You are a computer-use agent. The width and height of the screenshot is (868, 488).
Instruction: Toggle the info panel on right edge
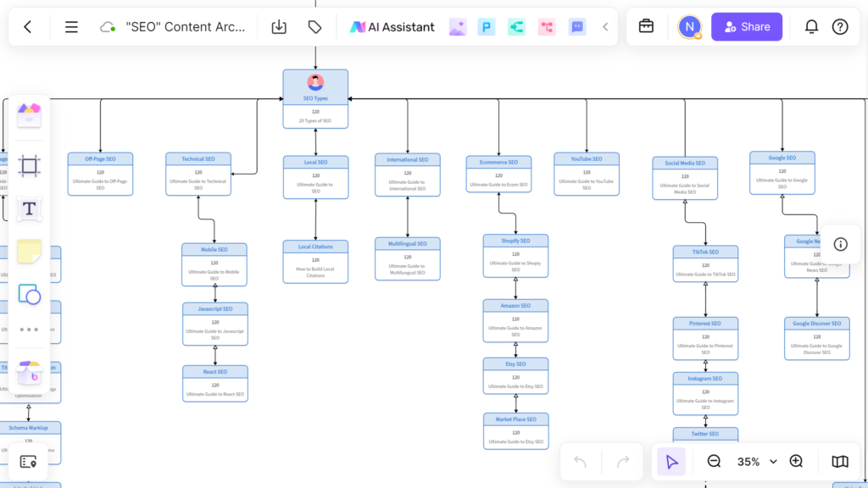(x=840, y=244)
